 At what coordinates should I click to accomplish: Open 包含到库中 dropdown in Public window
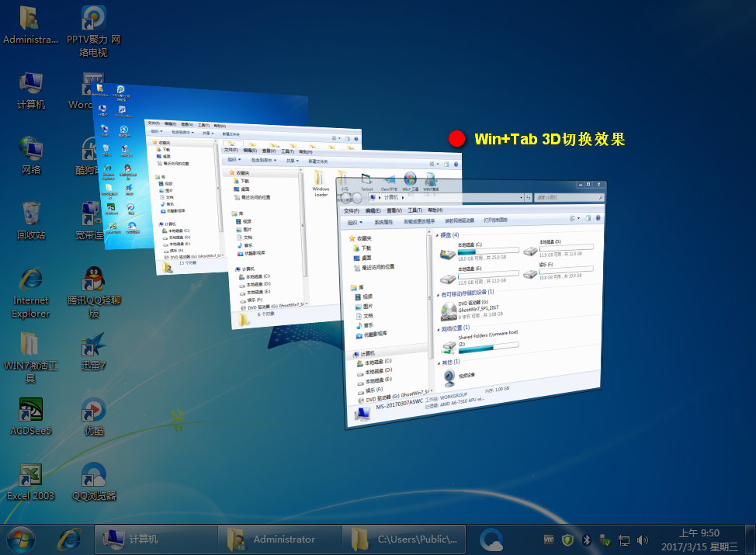(x=263, y=160)
